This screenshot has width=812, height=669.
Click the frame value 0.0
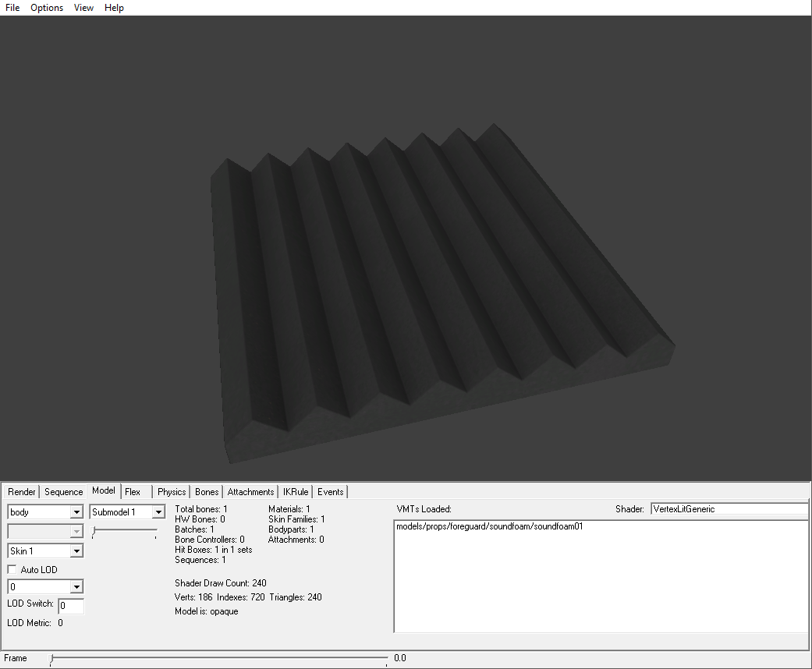(400, 658)
